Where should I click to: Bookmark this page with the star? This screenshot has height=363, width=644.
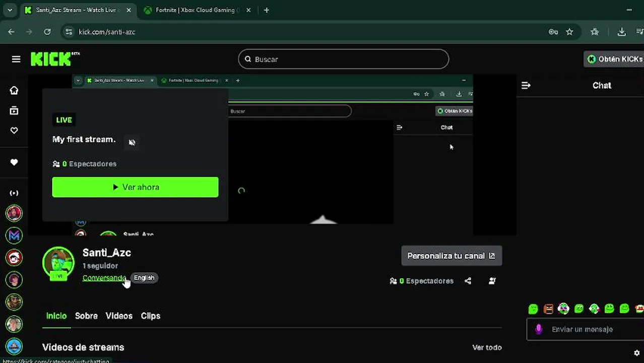[x=569, y=32]
